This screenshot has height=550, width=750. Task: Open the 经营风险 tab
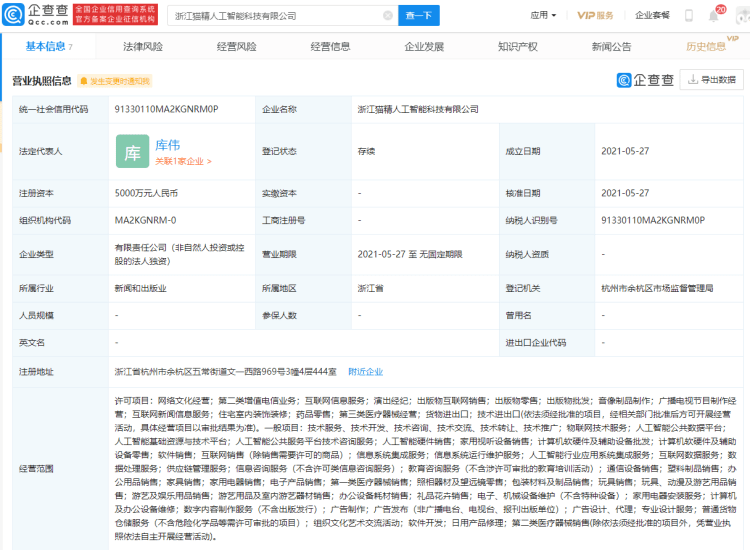point(236,46)
